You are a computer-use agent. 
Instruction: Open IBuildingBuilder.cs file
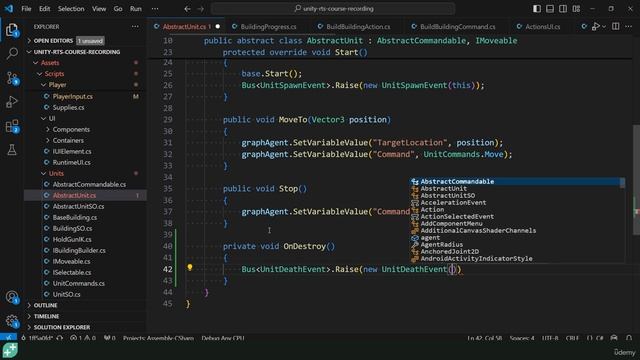click(x=79, y=251)
